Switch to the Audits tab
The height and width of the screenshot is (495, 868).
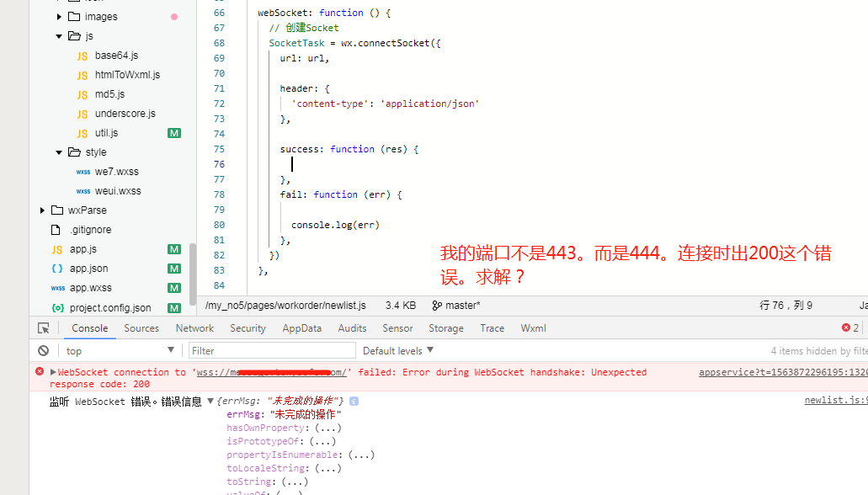[352, 328]
